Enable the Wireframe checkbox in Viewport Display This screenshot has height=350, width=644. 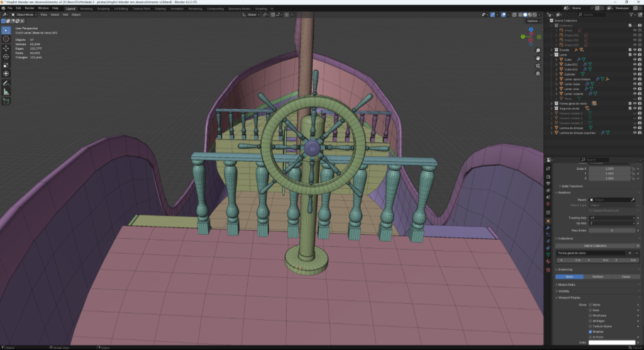point(590,315)
